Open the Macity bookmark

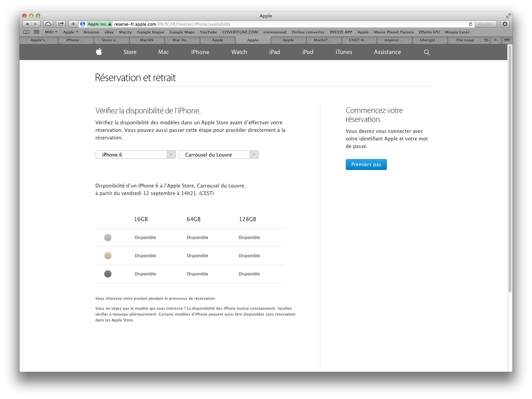pos(125,32)
